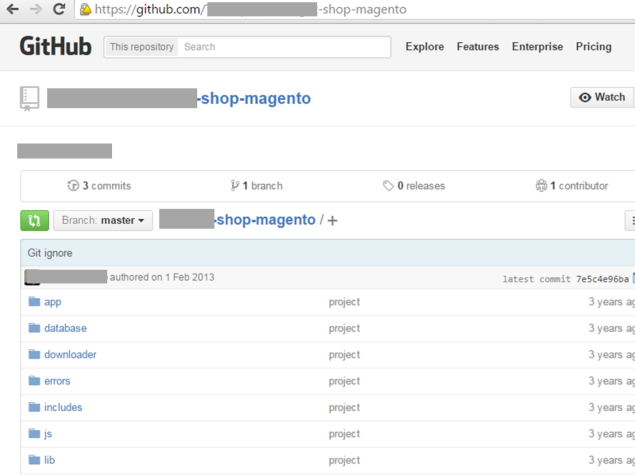The image size is (635, 475).
Task: Open 'project' commit message in downloader row
Action: [x=344, y=355]
